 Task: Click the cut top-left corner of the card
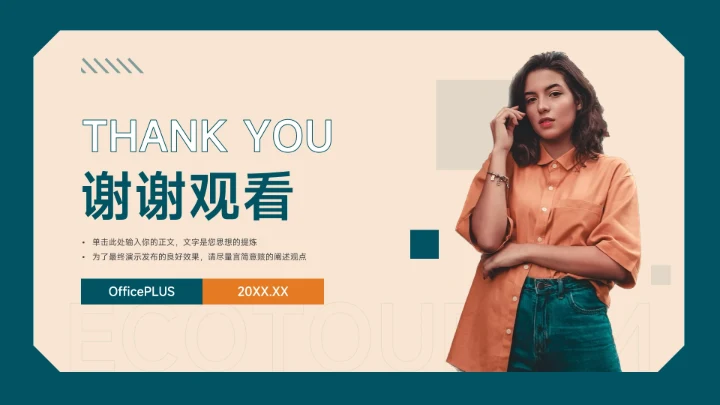click(x=46, y=44)
